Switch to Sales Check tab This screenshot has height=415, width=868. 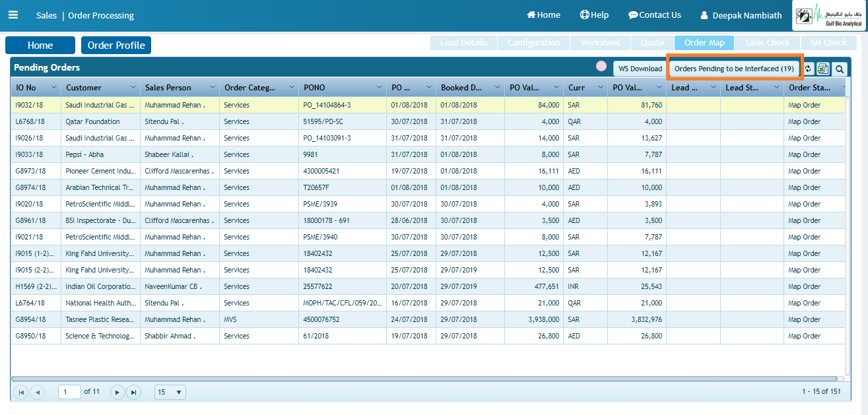(767, 42)
